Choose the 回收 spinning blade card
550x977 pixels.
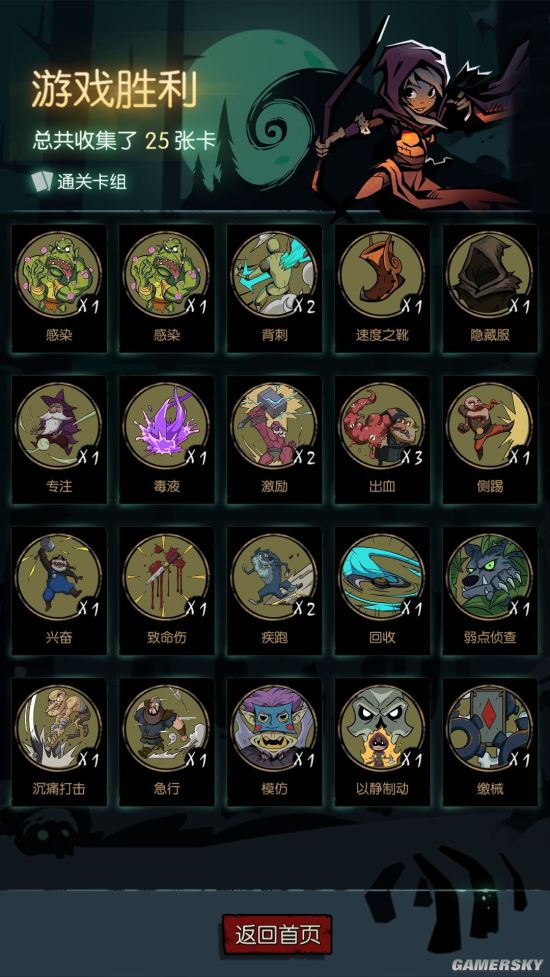(x=382, y=591)
